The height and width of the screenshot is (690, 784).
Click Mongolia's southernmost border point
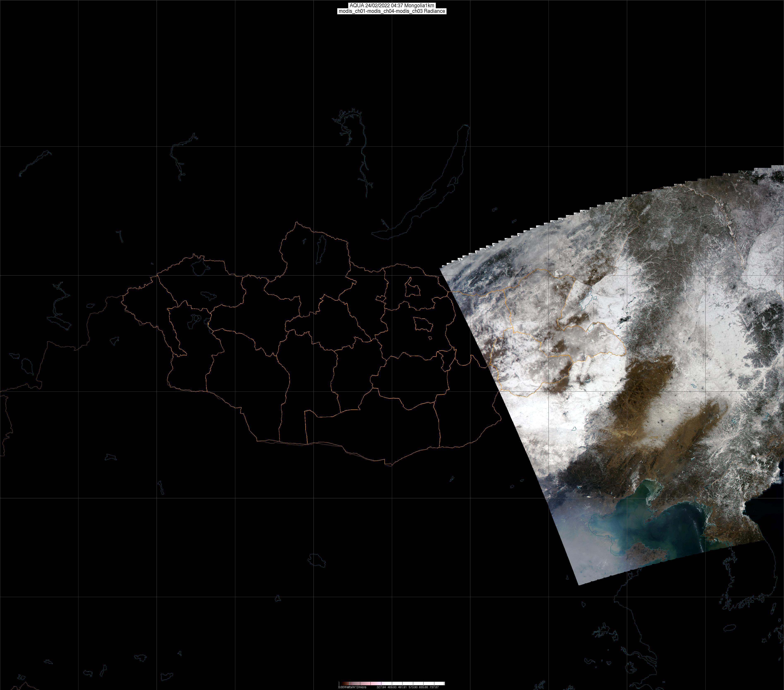pos(391,466)
